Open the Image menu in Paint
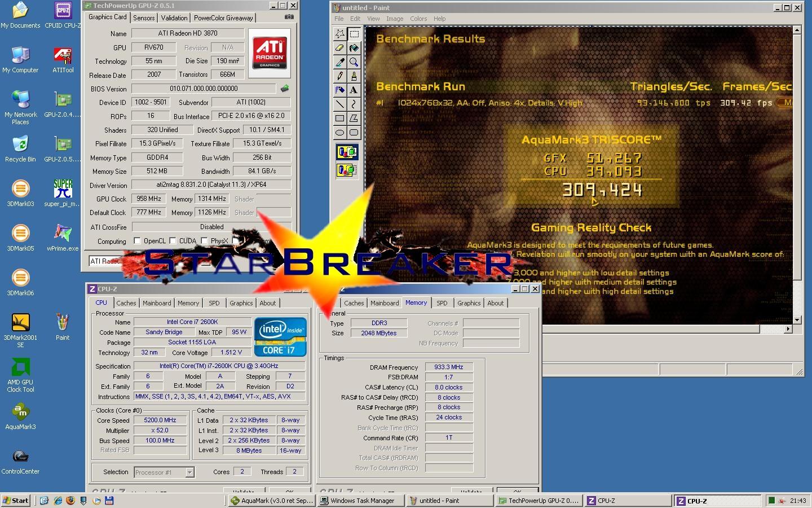The width and height of the screenshot is (812, 508). tap(395, 19)
